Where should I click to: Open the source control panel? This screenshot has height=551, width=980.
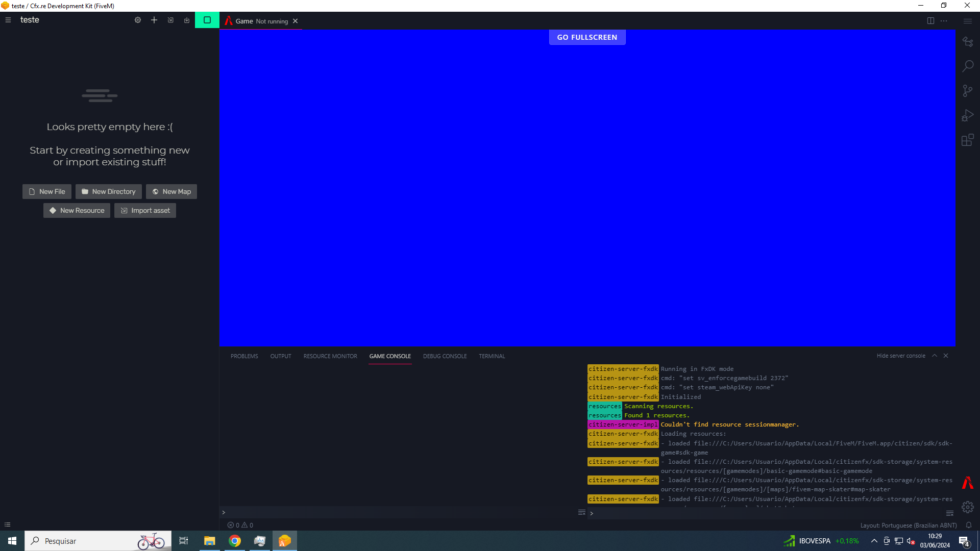coord(968,90)
